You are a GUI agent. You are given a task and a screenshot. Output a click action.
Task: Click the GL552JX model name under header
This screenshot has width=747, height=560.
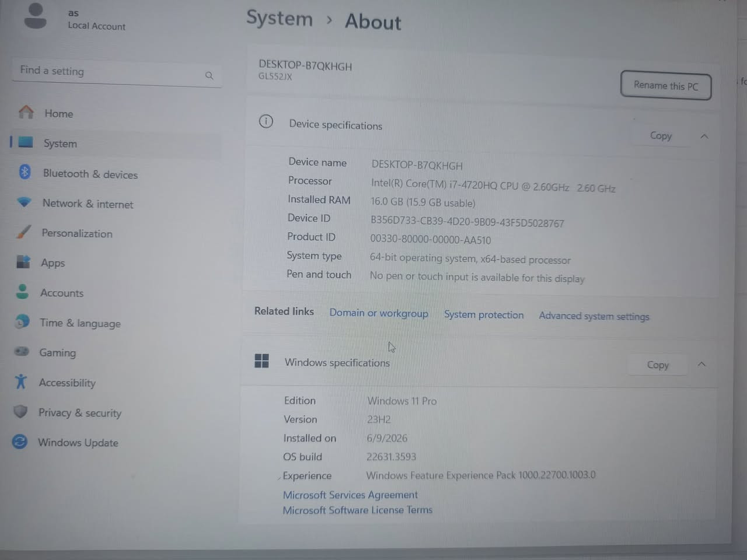275,76
